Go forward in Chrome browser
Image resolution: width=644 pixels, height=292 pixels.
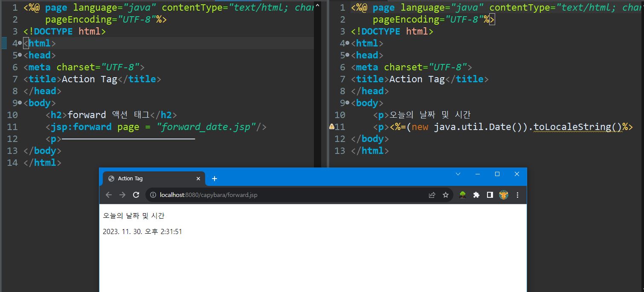[122, 195]
